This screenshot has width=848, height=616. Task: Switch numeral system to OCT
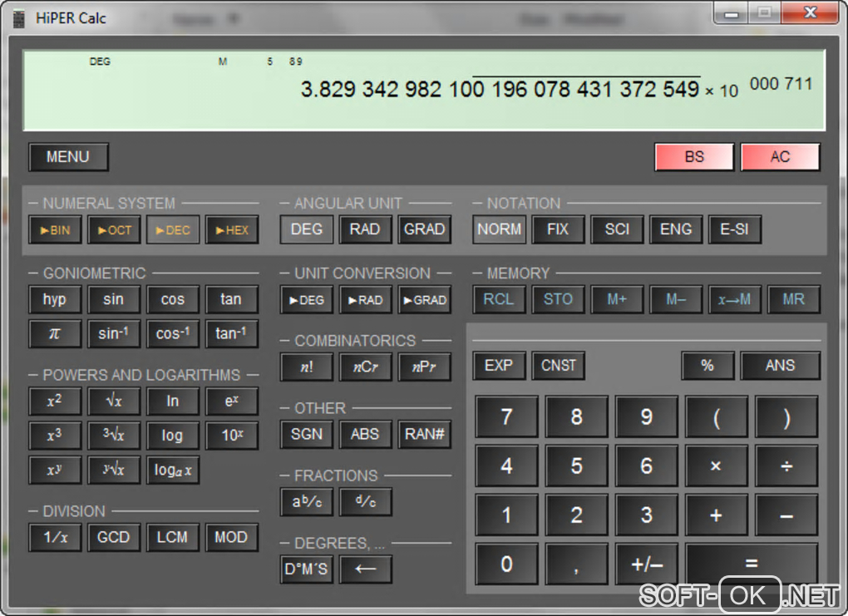pyautogui.click(x=114, y=229)
